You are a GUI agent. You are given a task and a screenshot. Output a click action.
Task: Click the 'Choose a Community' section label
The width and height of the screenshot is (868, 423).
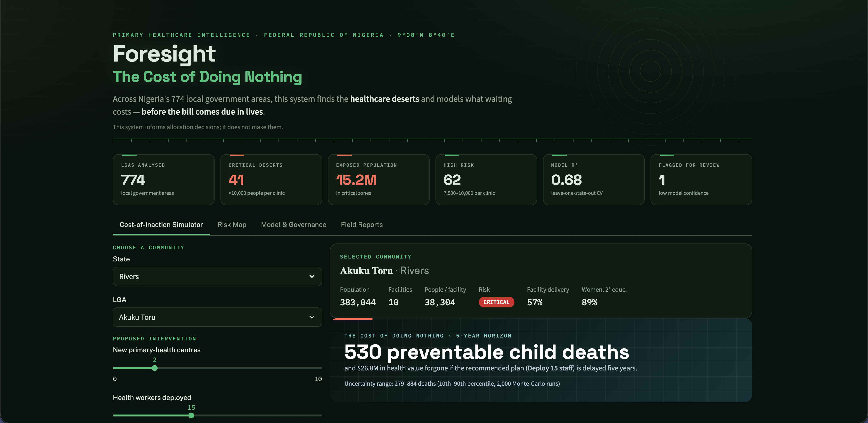[x=149, y=247]
